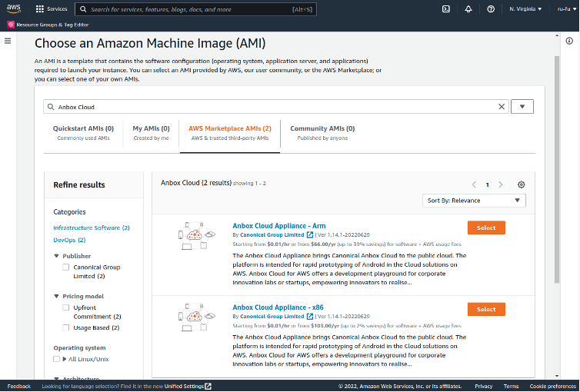Go to next results page arrow
This screenshot has width=580, height=392.
click(501, 184)
